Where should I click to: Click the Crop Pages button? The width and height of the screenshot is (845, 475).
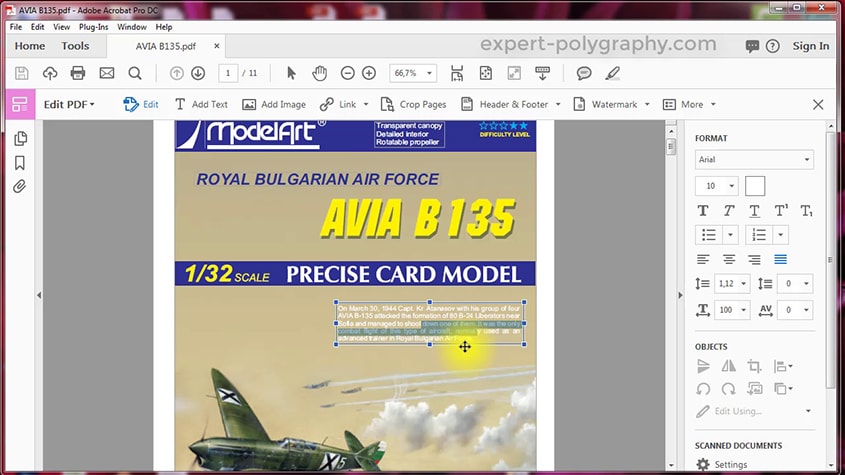click(413, 105)
